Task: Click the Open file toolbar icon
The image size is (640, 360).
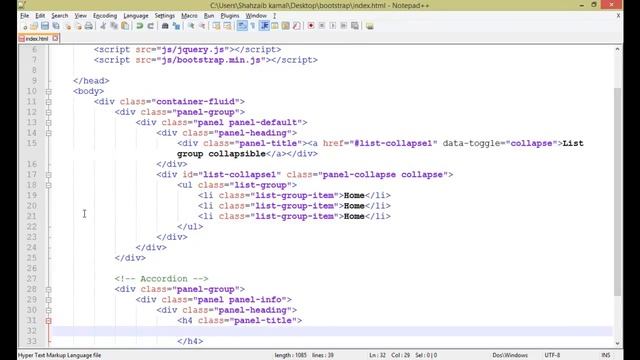Action: tap(34, 26)
